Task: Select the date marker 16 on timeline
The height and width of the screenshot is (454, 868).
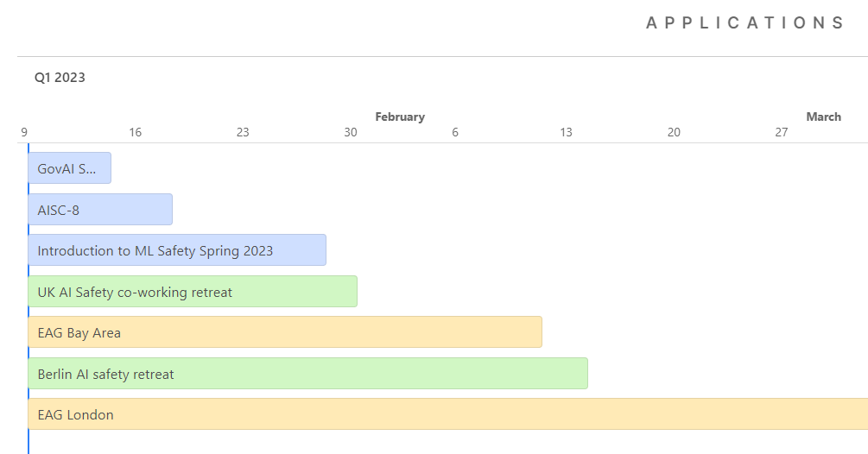Action: coord(135,132)
